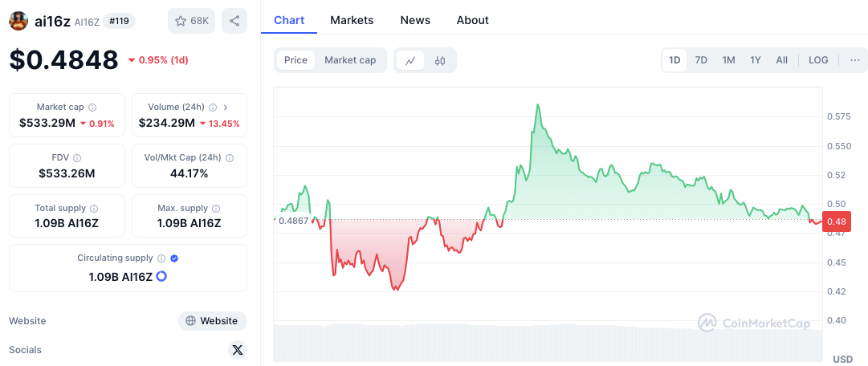Viewport: 868px width, 366px height.
Task: Open the more chart options ellipsis
Action: [855, 60]
